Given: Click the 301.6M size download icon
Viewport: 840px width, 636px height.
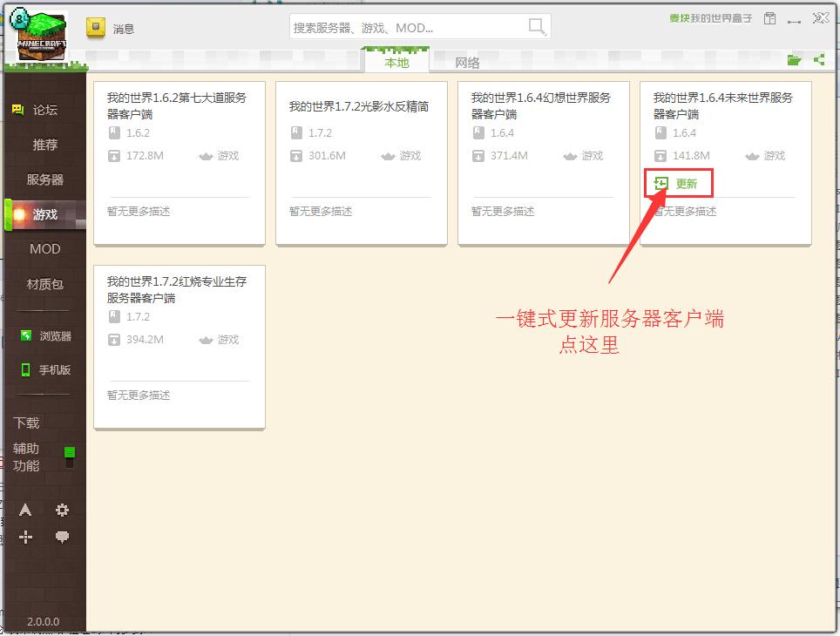Looking at the screenshot, I should tap(296, 156).
